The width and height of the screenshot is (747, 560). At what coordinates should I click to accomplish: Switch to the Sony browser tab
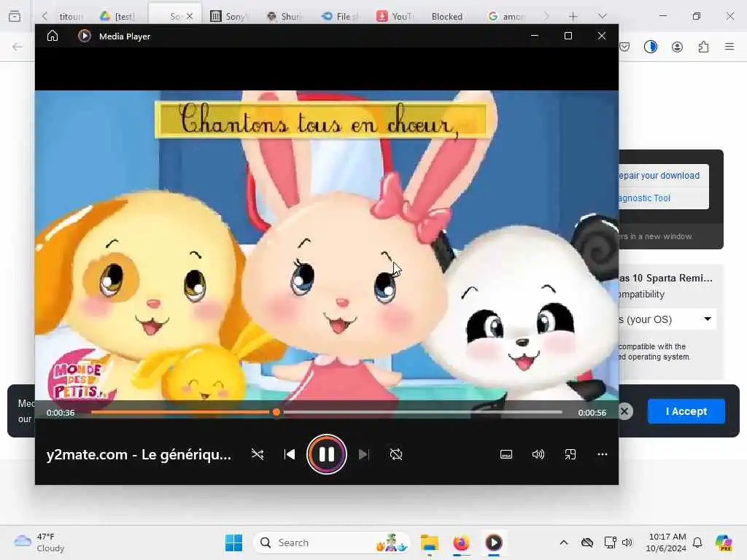(x=230, y=17)
